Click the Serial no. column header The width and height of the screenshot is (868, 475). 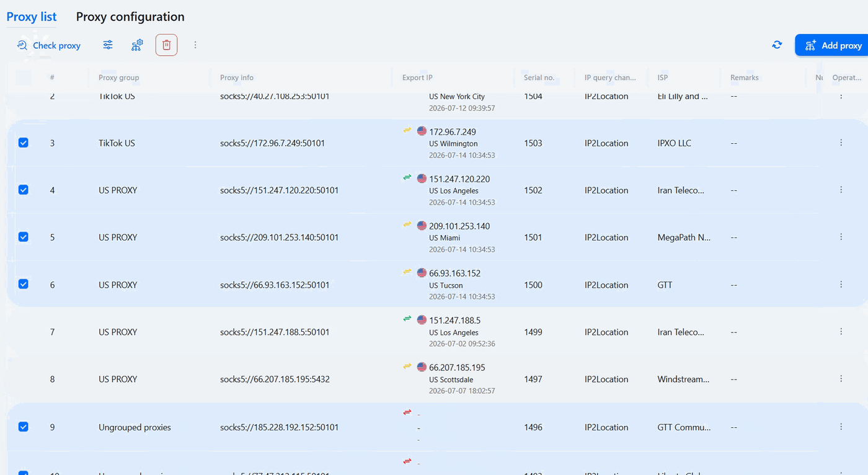pyautogui.click(x=539, y=78)
